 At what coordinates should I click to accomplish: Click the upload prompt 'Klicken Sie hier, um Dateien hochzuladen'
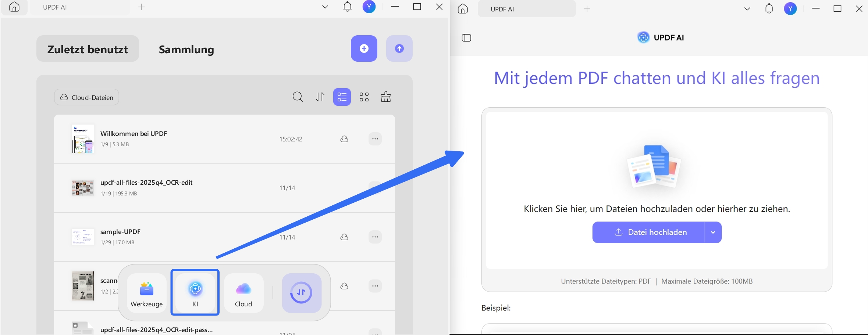(657, 209)
